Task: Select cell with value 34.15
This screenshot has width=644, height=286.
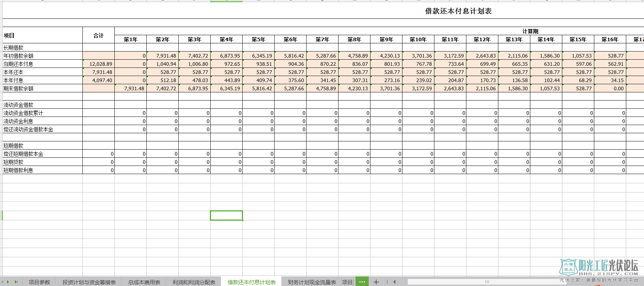Action: coord(610,80)
